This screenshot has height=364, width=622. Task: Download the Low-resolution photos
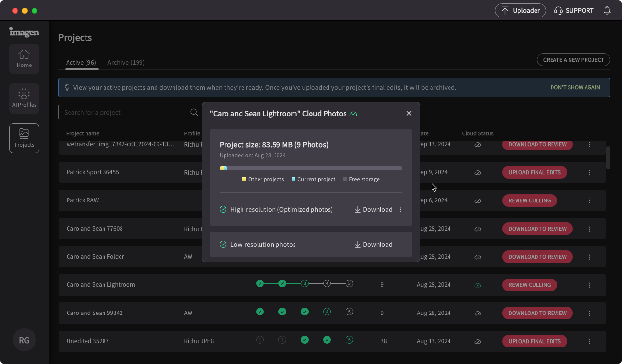point(373,244)
